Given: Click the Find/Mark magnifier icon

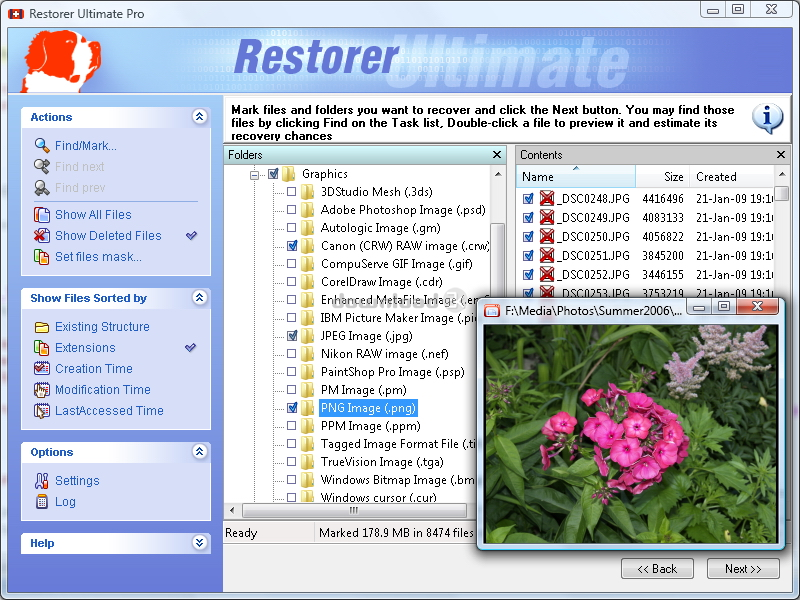Looking at the screenshot, I should click(x=42, y=146).
